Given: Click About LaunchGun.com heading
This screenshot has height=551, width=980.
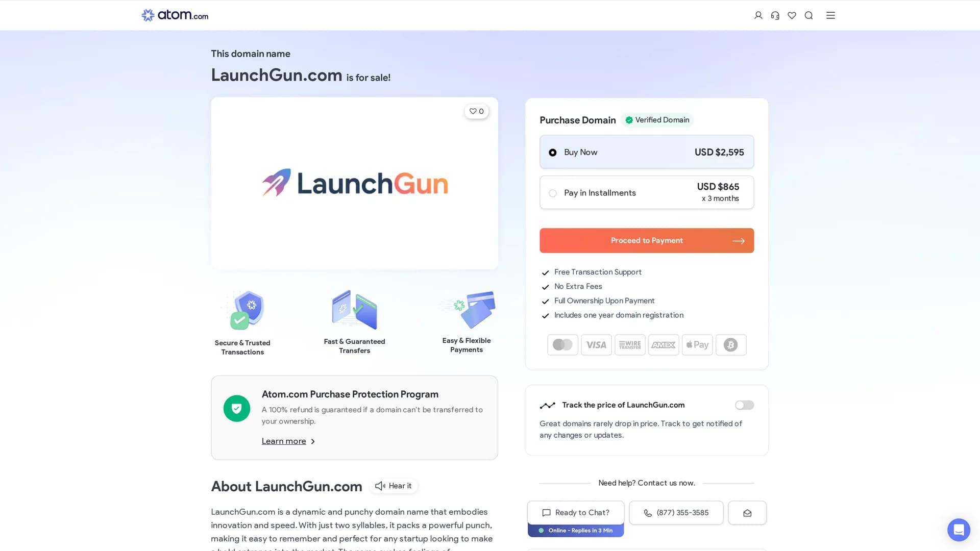Looking at the screenshot, I should 286,486.
